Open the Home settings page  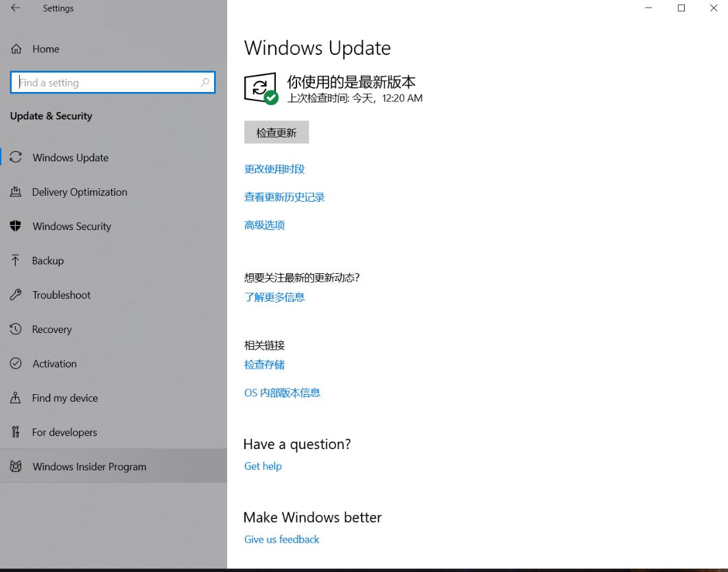point(114,49)
